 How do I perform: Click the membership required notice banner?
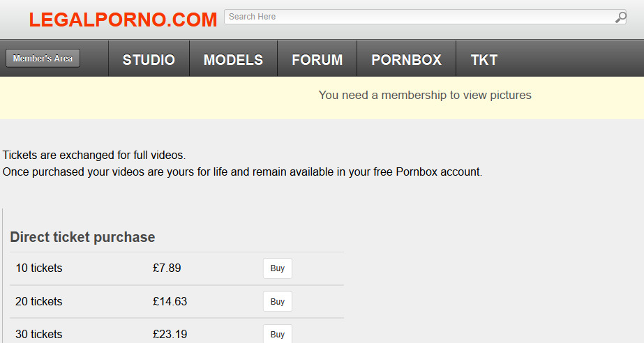point(424,96)
